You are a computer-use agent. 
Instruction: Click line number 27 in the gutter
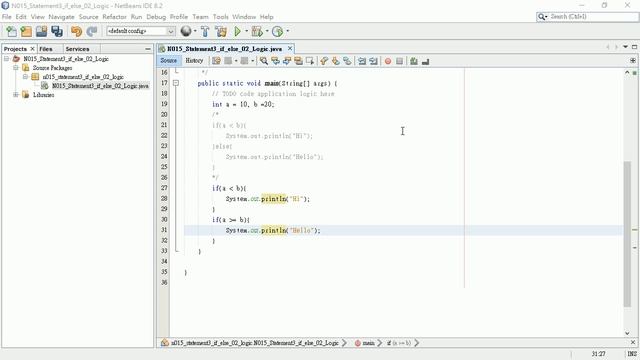[x=164, y=188]
